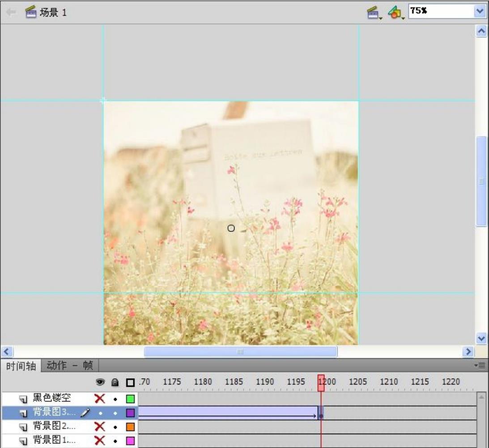Open the 75% zoom dropdown arrow
Image resolution: width=489 pixels, height=448 pixels.
click(x=480, y=12)
